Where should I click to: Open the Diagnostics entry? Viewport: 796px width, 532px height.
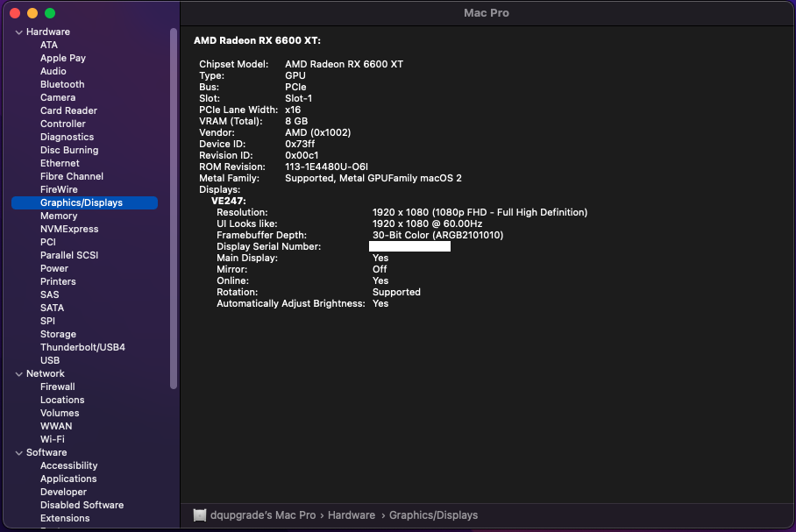67,137
